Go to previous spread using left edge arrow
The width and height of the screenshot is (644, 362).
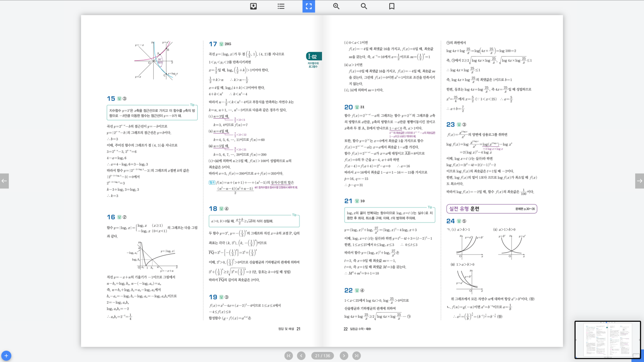pyautogui.click(x=4, y=181)
